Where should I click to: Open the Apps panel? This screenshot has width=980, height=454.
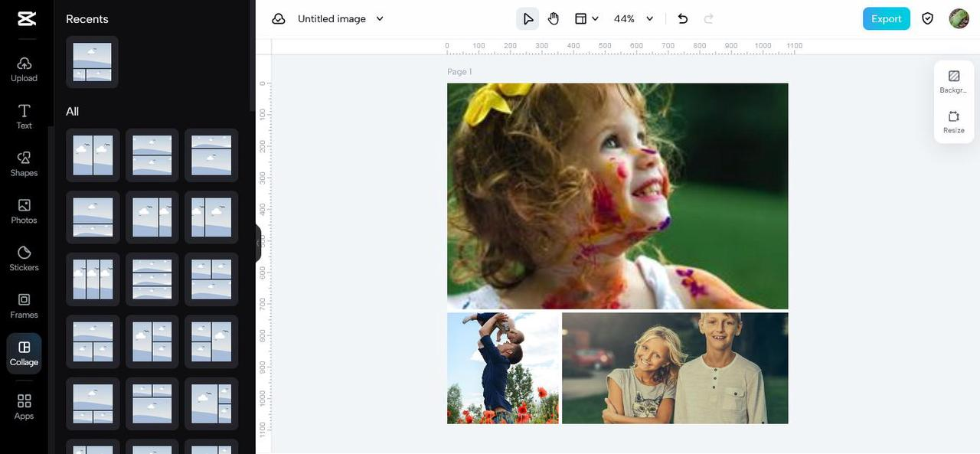(24, 407)
